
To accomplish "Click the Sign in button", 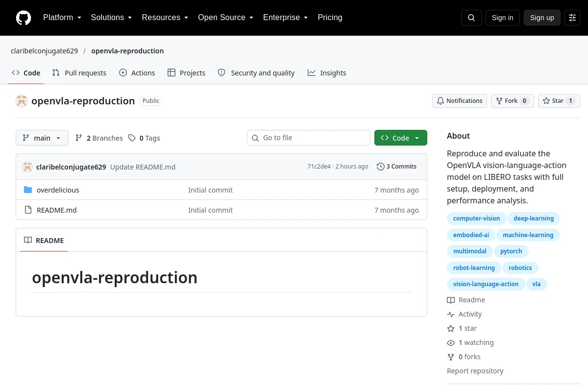I will pyautogui.click(x=502, y=18).
